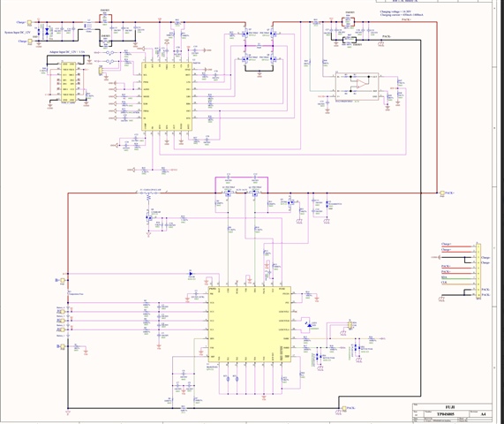Image resolution: width=504 pixels, height=424 pixels.
Task: Select the Adapter Input DC_12V / 1.5A label
Action: coord(67,51)
